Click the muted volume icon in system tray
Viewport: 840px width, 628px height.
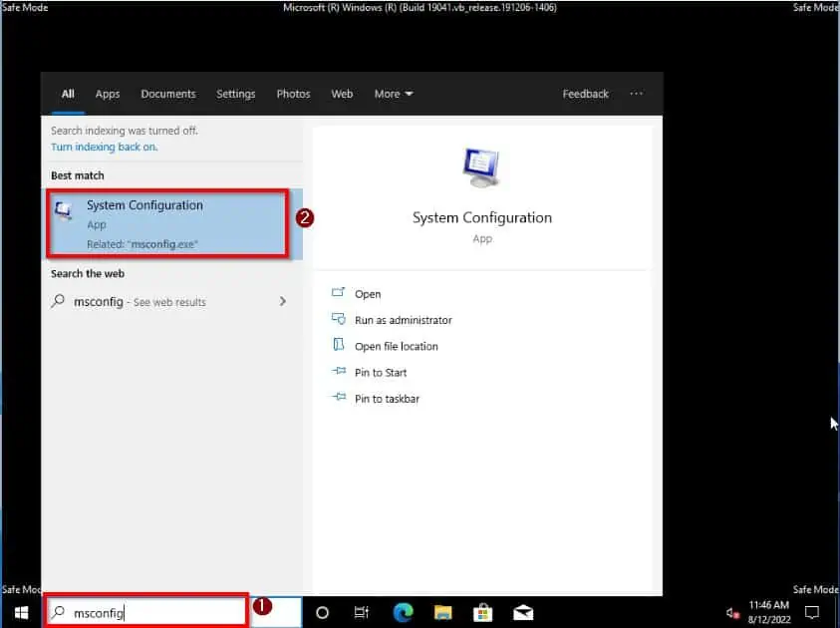732,612
